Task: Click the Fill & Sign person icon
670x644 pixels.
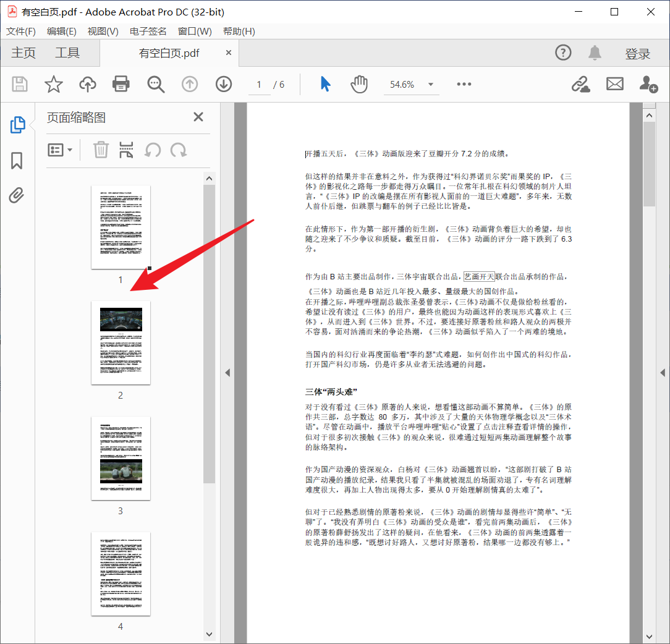Action: point(648,83)
